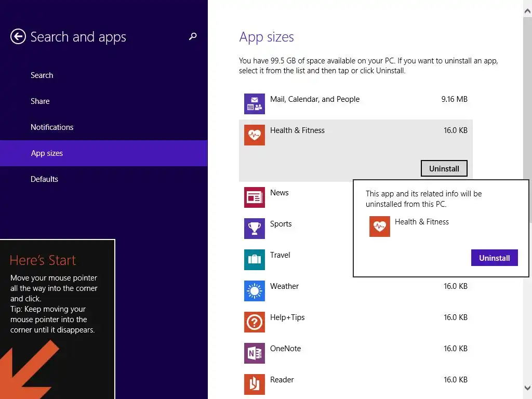Select the Weather app name
The width and height of the screenshot is (532, 399).
[x=284, y=286]
